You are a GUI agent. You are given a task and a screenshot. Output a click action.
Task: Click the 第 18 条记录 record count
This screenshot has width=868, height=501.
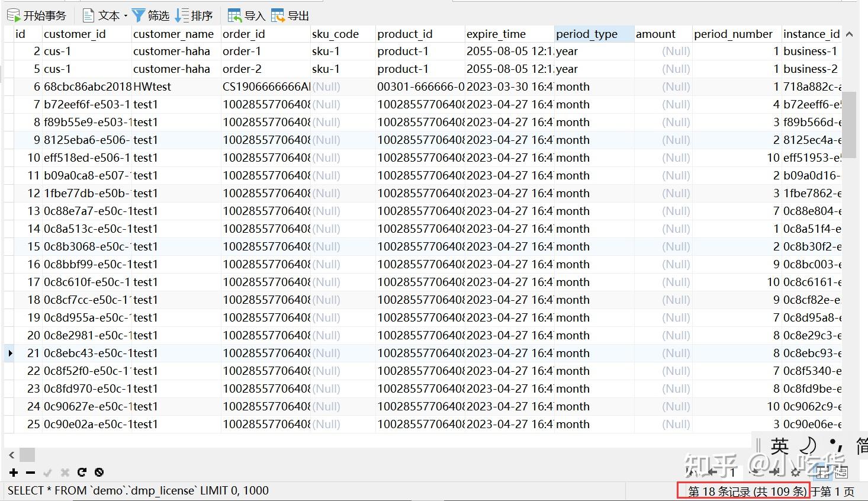coord(747,492)
